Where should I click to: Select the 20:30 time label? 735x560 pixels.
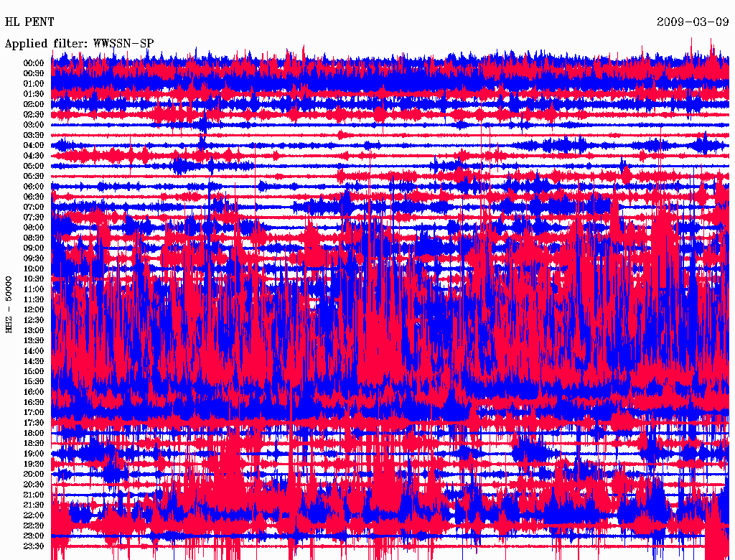pyautogui.click(x=34, y=485)
